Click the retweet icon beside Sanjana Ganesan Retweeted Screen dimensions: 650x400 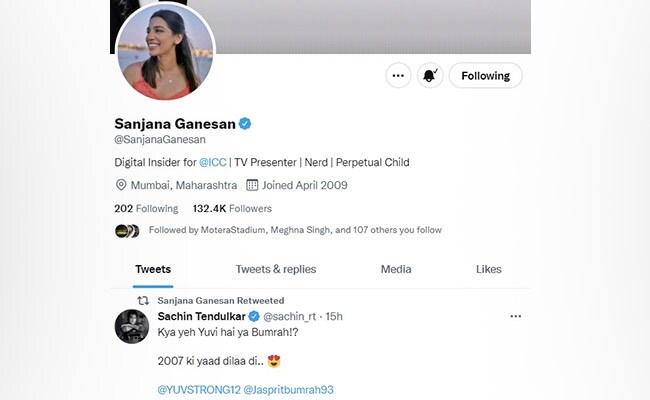[x=143, y=301]
